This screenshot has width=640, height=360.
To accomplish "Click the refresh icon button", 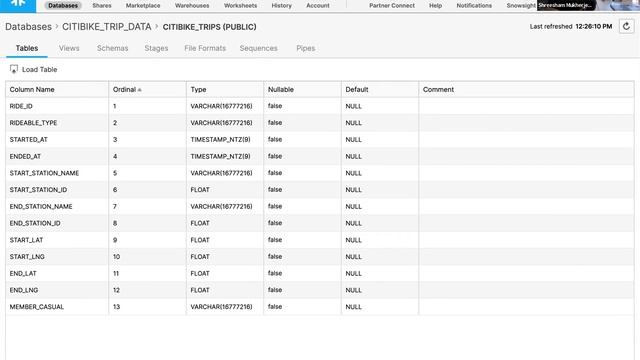I will [626, 27].
